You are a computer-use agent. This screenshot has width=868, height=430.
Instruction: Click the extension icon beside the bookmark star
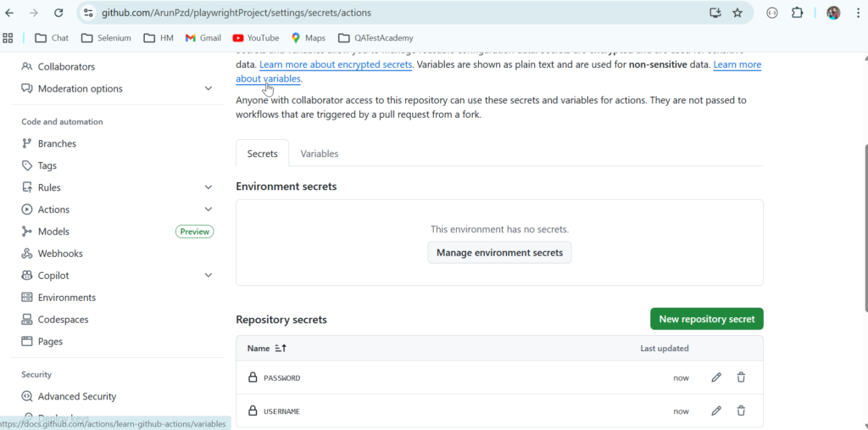772,13
